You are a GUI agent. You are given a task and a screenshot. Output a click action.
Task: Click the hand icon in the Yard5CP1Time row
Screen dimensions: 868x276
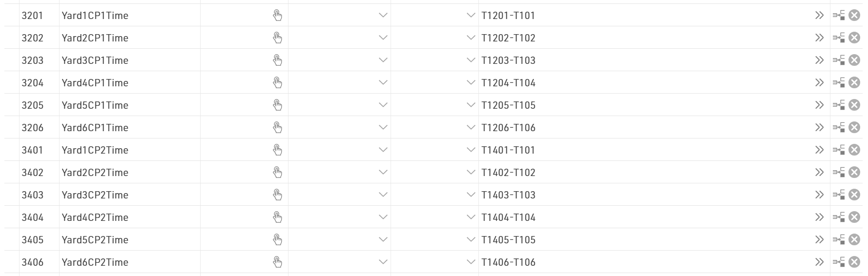[x=277, y=105]
